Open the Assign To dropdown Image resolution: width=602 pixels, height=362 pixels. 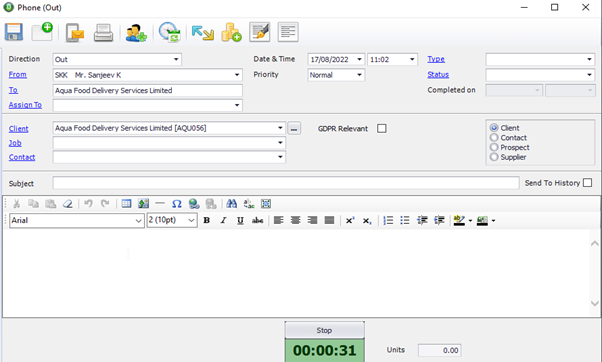(x=237, y=105)
